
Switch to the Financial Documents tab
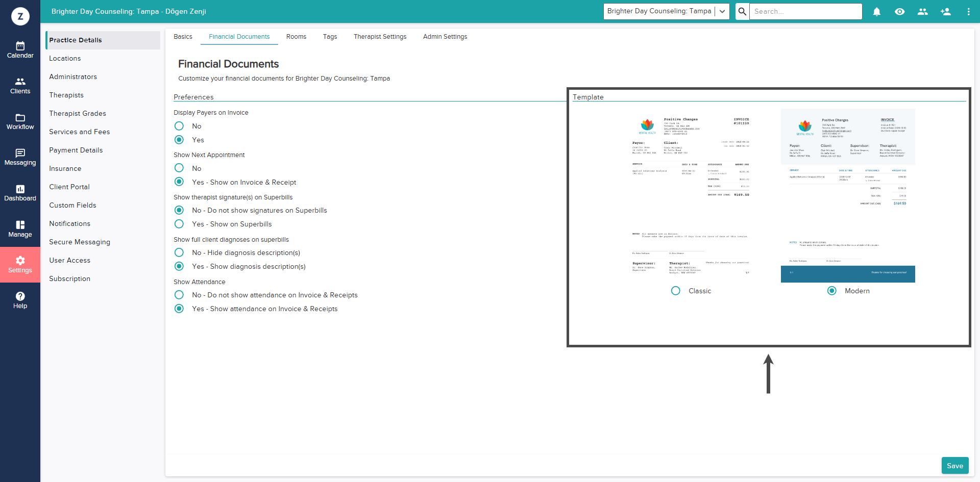coord(239,37)
